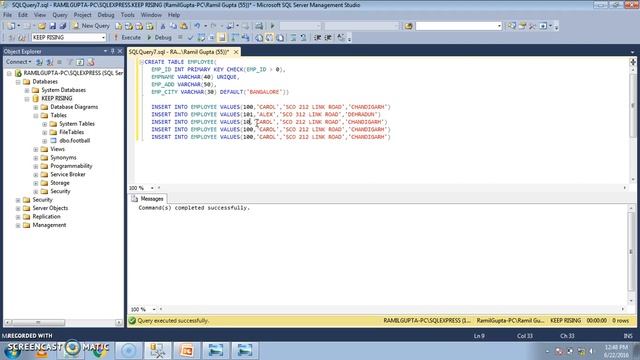Image resolution: width=640 pixels, height=360 pixels.
Task: Toggle Include Client Statistics
Action: pos(245,37)
